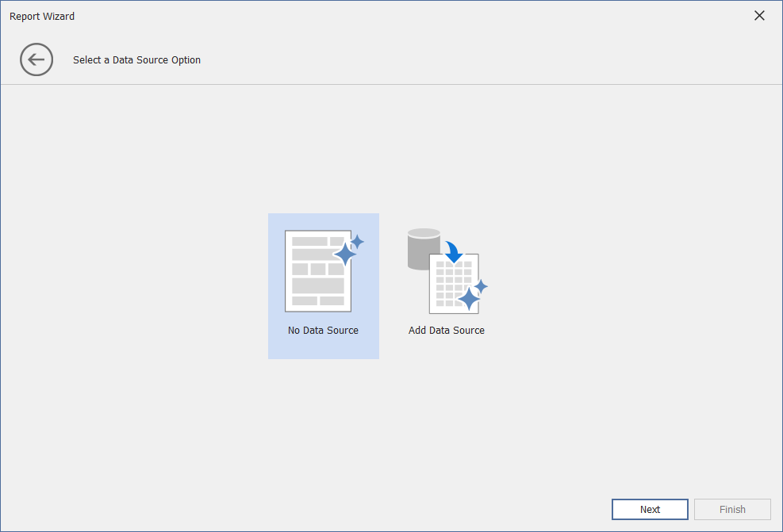Click the blue curved arrow on Add Data Source
The width and height of the screenshot is (783, 532).
click(x=455, y=251)
